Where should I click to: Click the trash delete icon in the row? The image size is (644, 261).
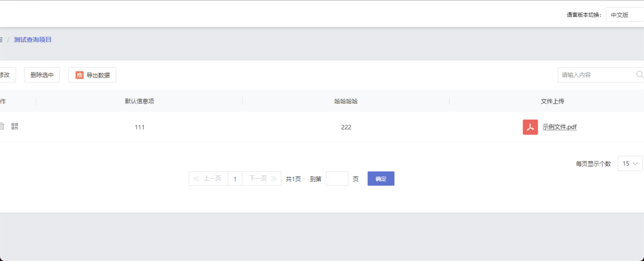[x=2, y=126]
